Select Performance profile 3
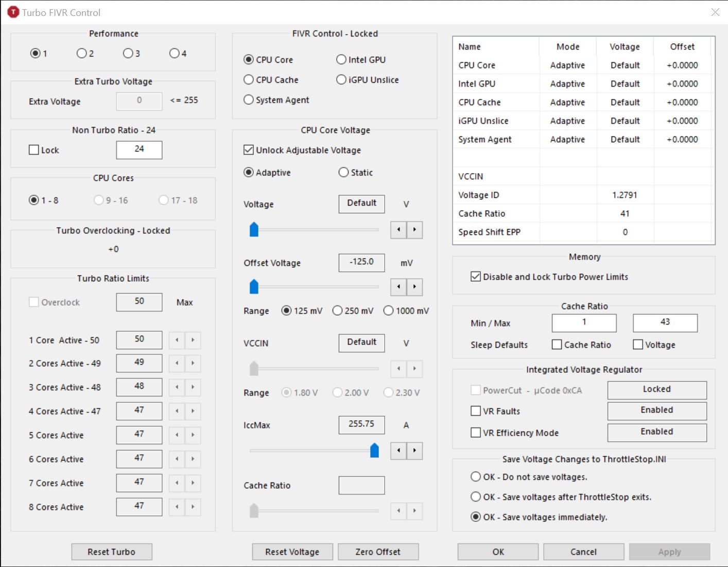The width and height of the screenshot is (728, 567). point(128,53)
